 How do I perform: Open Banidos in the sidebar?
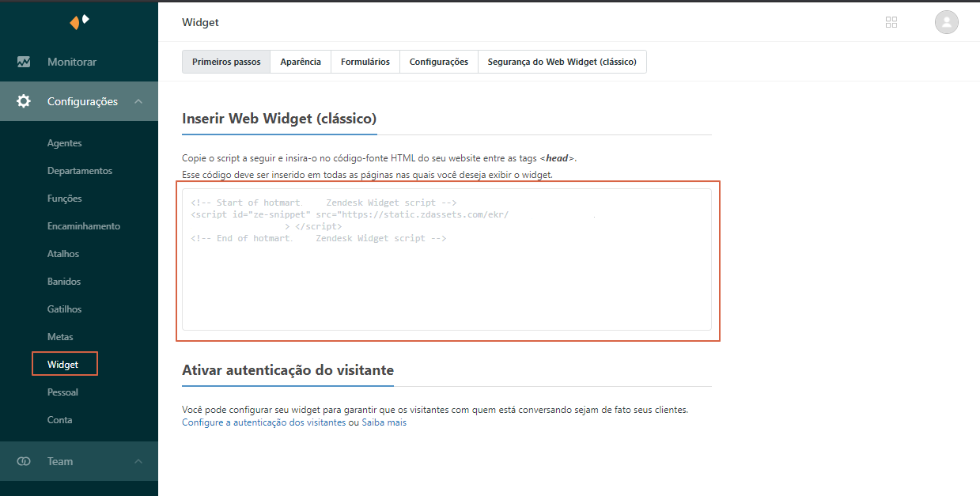point(64,282)
